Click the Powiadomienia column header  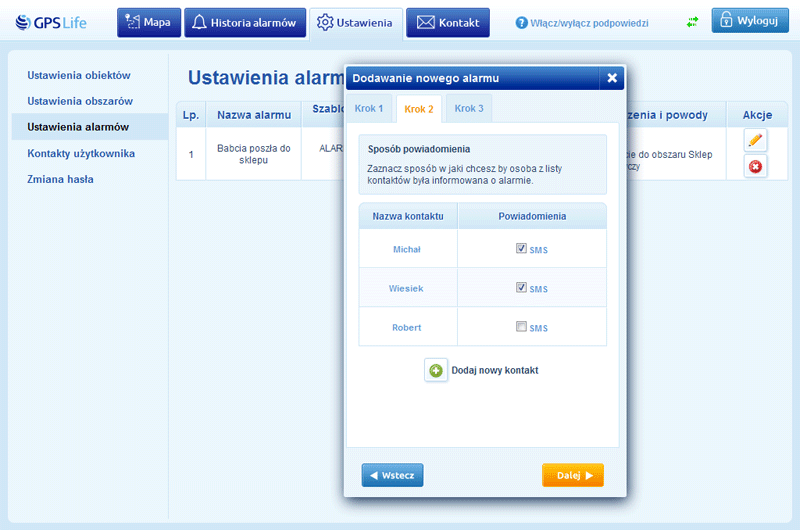(532, 216)
